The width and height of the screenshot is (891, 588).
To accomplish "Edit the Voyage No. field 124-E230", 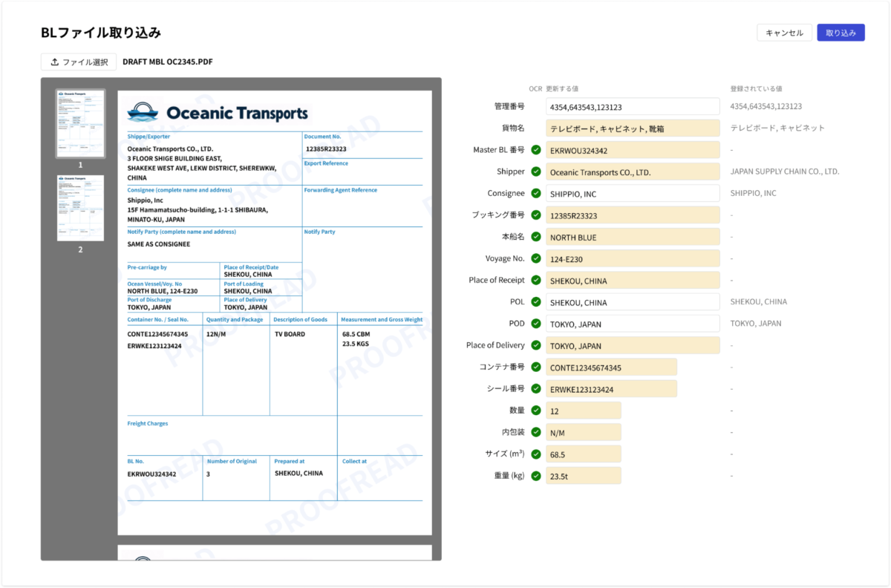I will (633, 258).
